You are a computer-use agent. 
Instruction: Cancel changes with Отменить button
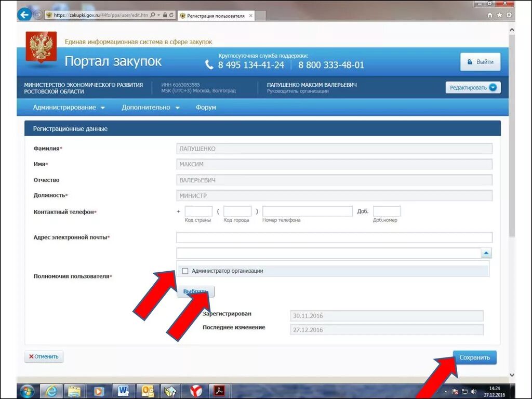(44, 356)
